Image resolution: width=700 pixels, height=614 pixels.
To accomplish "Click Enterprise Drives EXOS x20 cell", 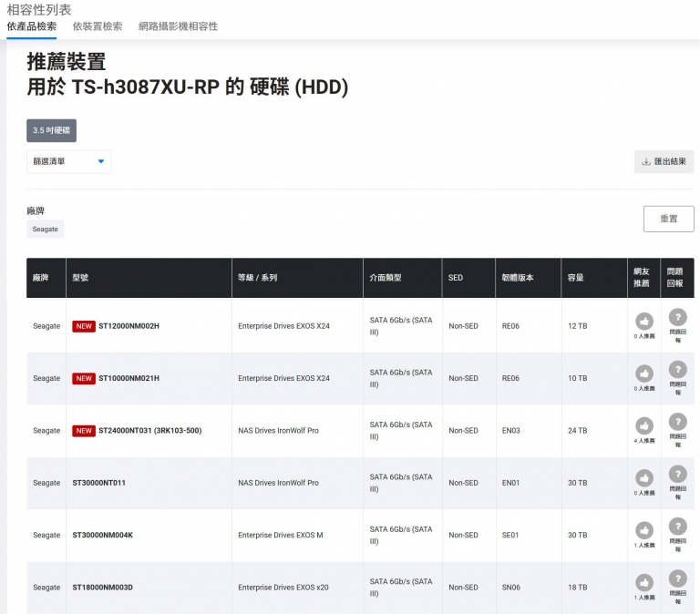I will point(283,588).
